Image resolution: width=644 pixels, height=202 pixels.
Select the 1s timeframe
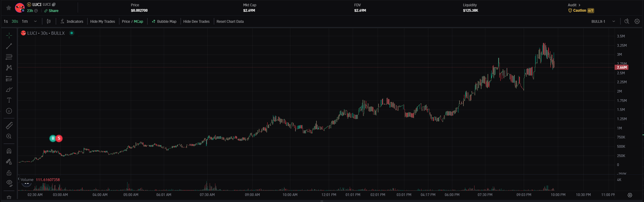pyautogui.click(x=6, y=21)
